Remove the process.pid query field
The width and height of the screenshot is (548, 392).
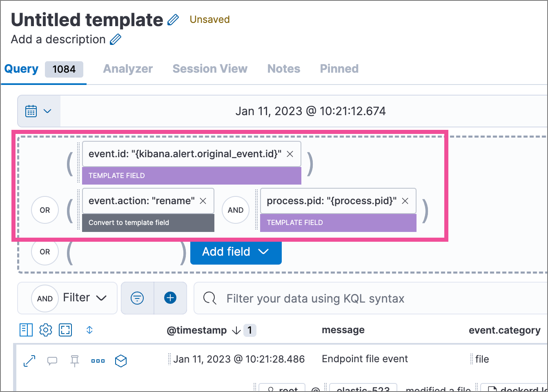(x=405, y=201)
